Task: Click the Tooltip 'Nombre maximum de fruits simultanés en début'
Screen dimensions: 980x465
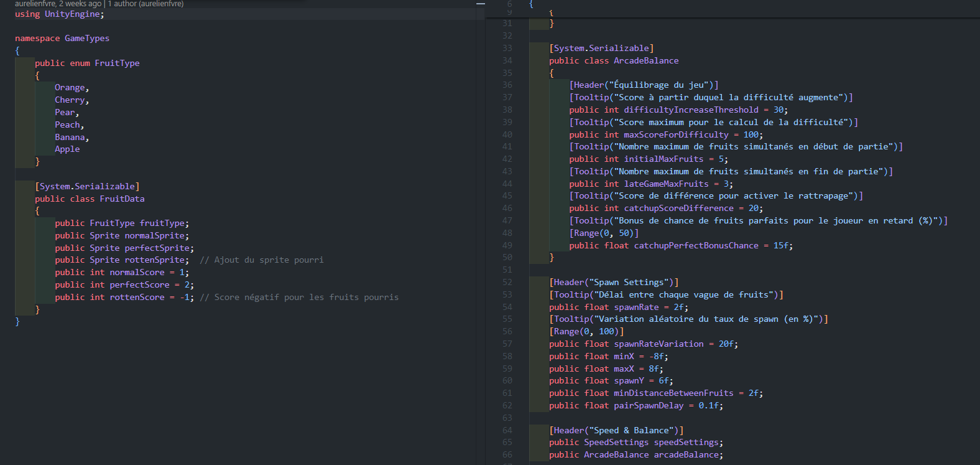Action: [736, 147]
